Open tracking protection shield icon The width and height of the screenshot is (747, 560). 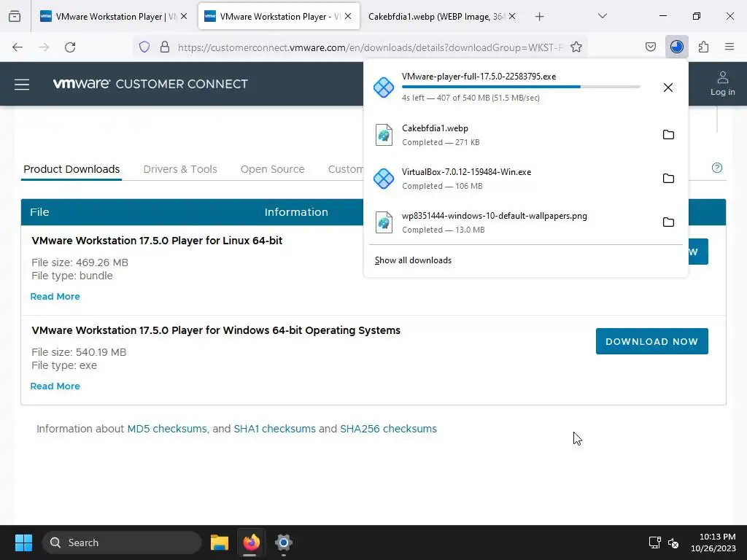click(144, 47)
